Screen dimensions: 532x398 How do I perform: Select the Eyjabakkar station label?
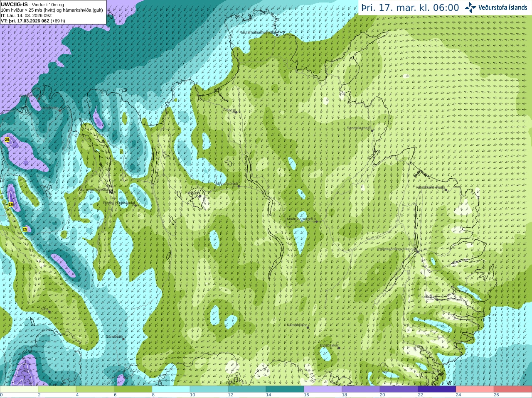pos(330,345)
